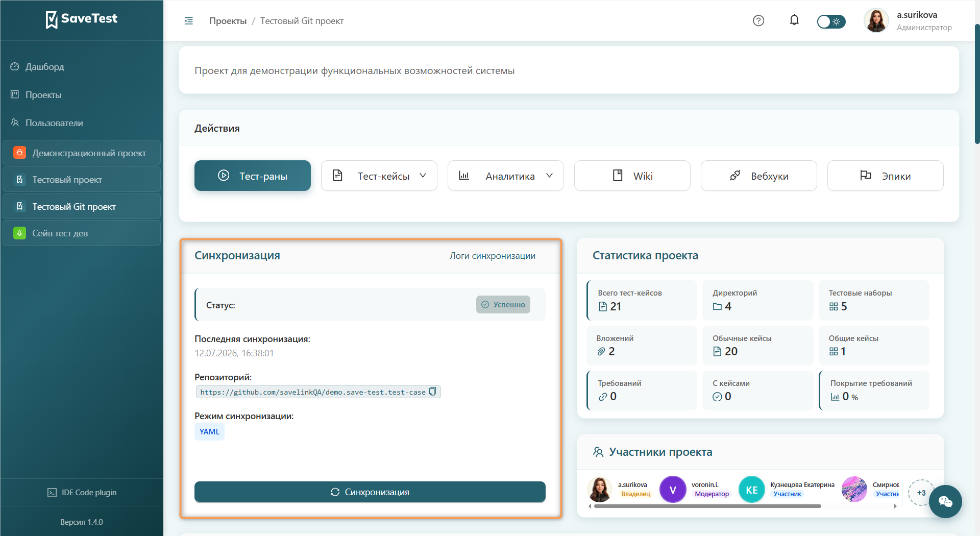
Task: Click the KE avatar of Кузнецова Екатерина
Action: [752, 490]
